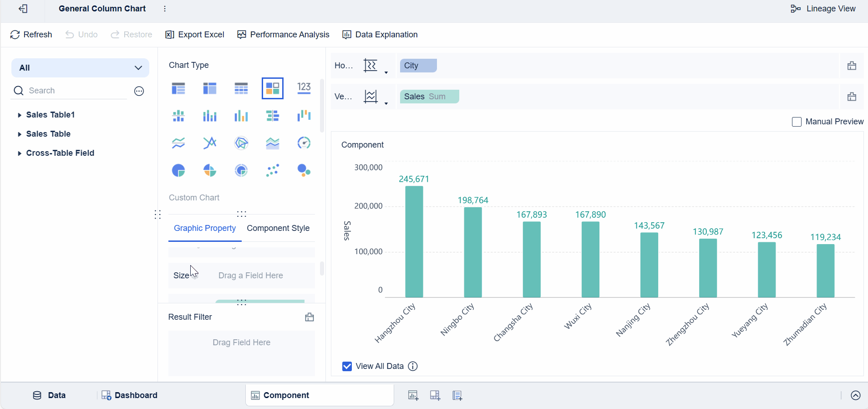Select the scatter chart type

273,170
